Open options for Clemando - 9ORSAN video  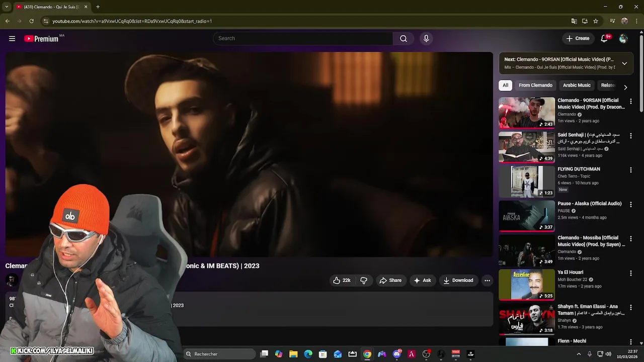(631, 101)
